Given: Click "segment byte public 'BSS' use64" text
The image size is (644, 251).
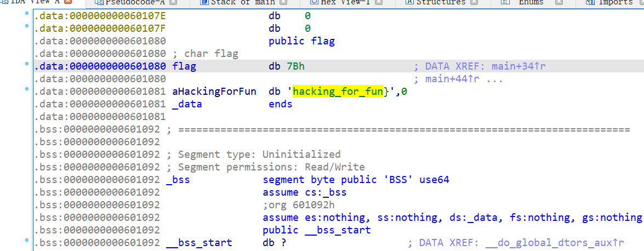Looking at the screenshot, I should point(356,180).
